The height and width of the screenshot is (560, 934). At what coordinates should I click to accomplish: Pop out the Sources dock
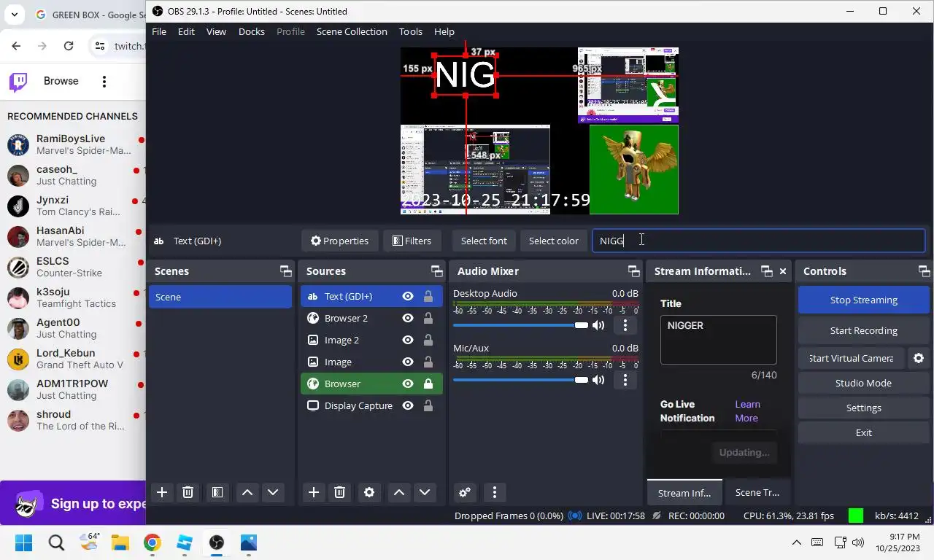[436, 271]
